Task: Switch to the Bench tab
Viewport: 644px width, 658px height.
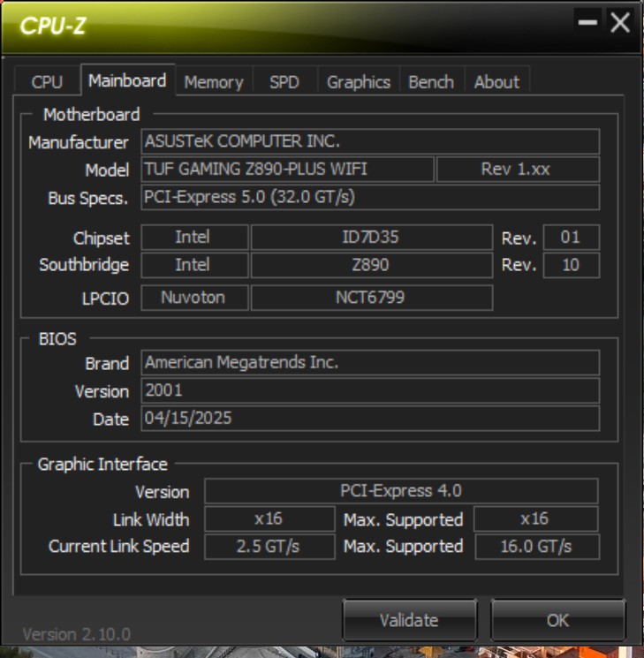Action: (x=431, y=81)
